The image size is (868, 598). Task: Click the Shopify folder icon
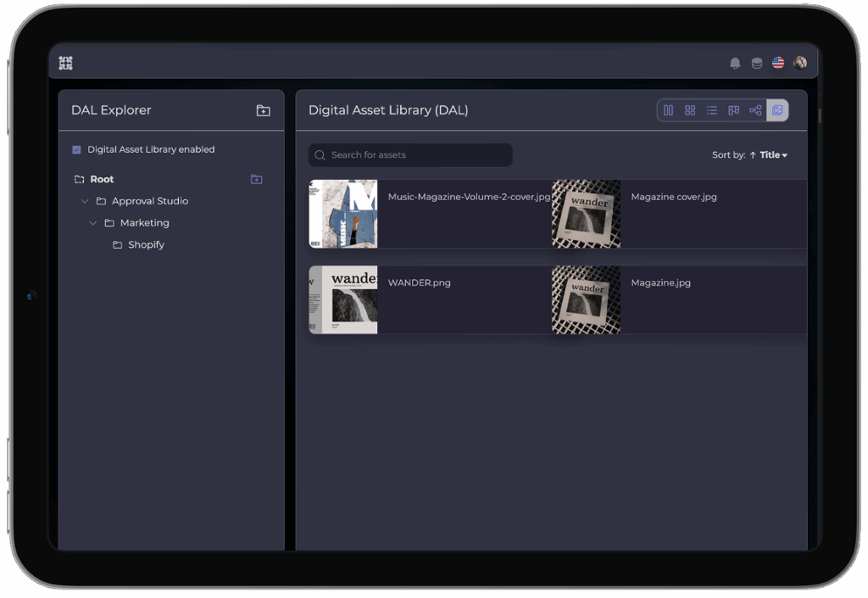tap(117, 245)
